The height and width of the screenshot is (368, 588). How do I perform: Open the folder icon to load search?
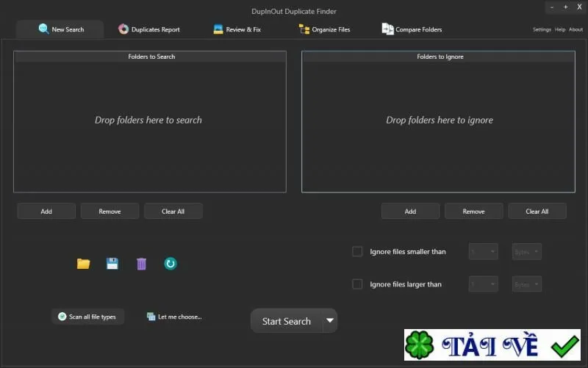point(83,264)
